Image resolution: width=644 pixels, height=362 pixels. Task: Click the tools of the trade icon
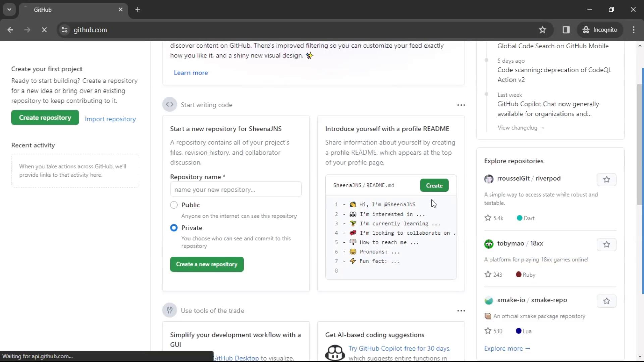[170, 310]
